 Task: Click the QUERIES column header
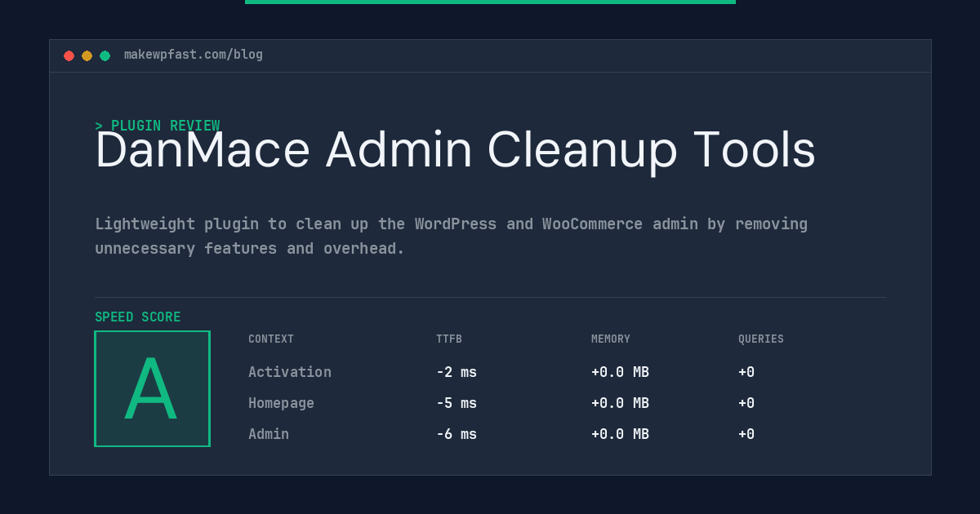(761, 339)
